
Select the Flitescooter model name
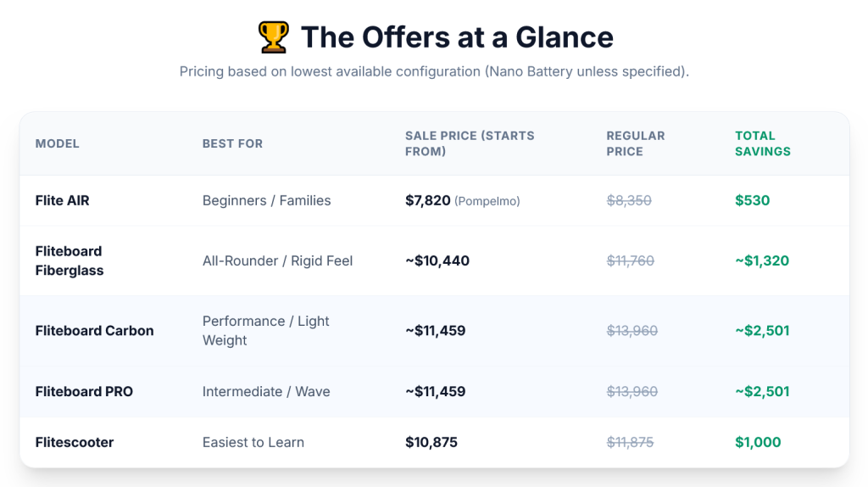click(75, 442)
